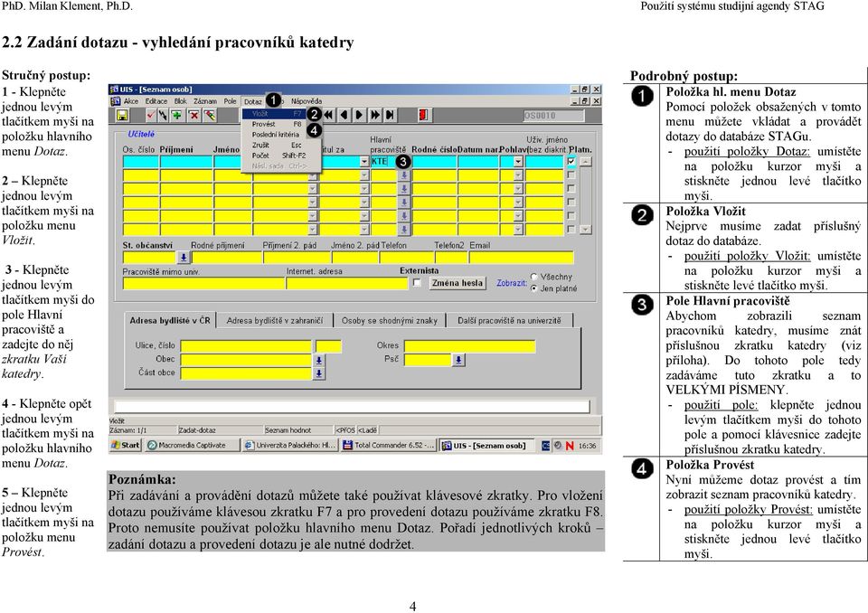The height and width of the screenshot is (613, 868).
Task: Open the Editace menu
Action: pos(156,101)
